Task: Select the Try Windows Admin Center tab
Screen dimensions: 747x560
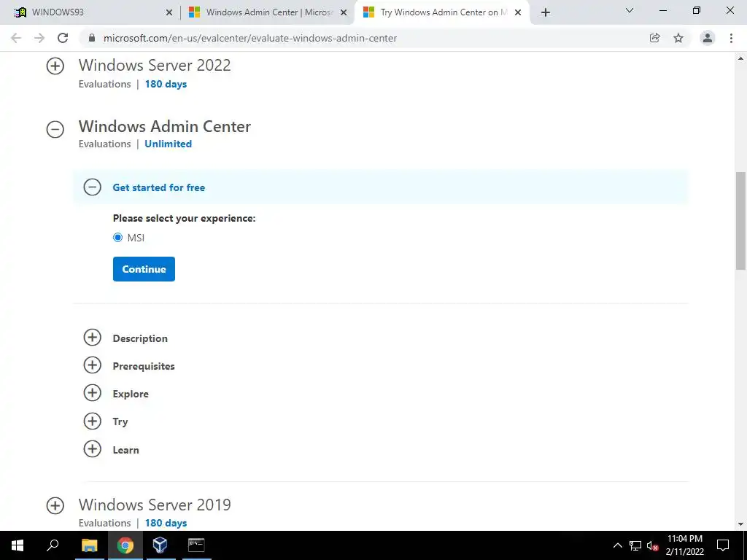Action: 441,12
